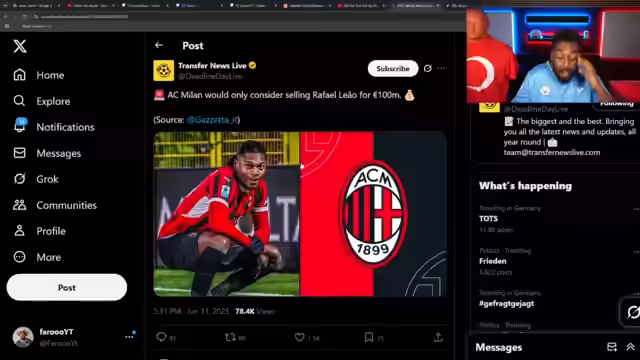Open Transfer News Live profile name
This screenshot has height=360, width=640.
pyautogui.click(x=212, y=66)
